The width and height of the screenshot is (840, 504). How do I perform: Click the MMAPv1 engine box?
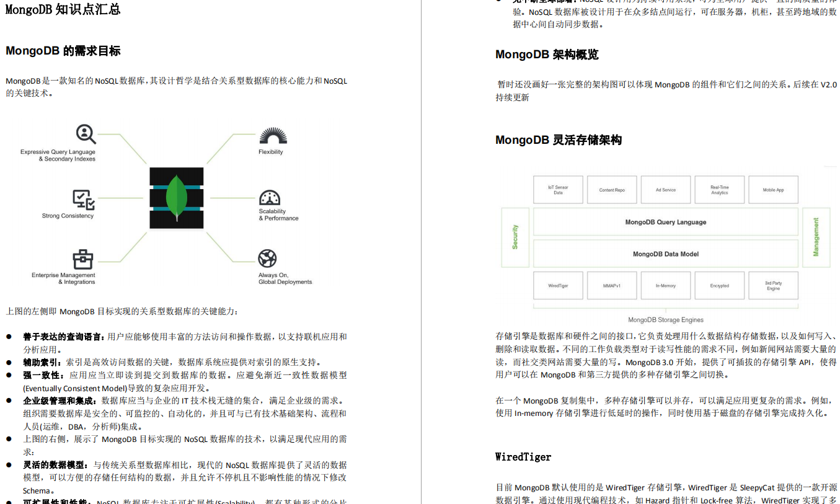[x=612, y=285]
